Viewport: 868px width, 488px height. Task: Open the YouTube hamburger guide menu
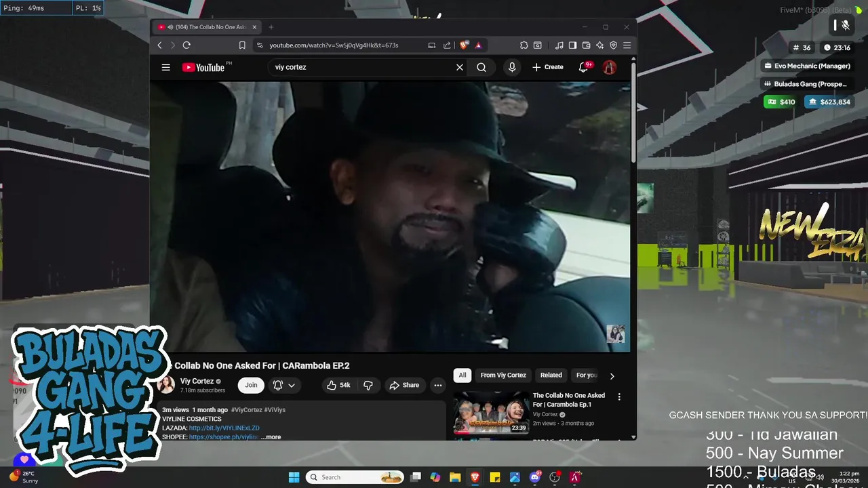[165, 67]
